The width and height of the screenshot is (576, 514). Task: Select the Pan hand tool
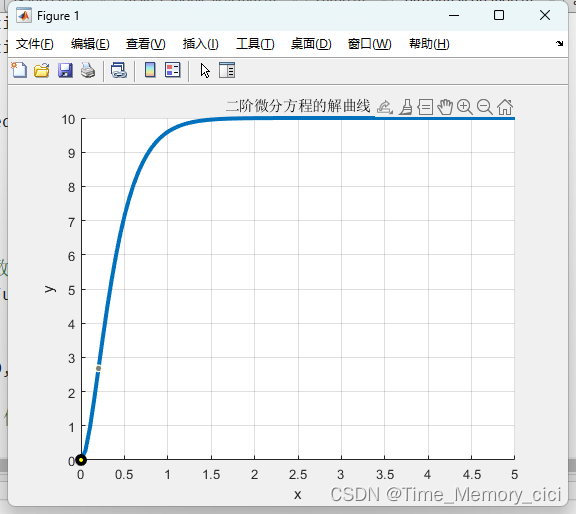pyautogui.click(x=445, y=107)
